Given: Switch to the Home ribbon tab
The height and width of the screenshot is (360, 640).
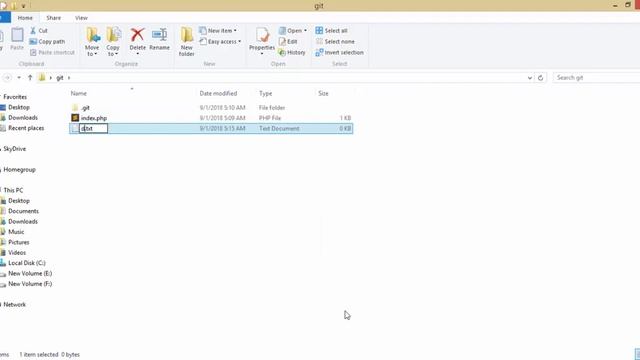Looking at the screenshot, I should click(25, 18).
